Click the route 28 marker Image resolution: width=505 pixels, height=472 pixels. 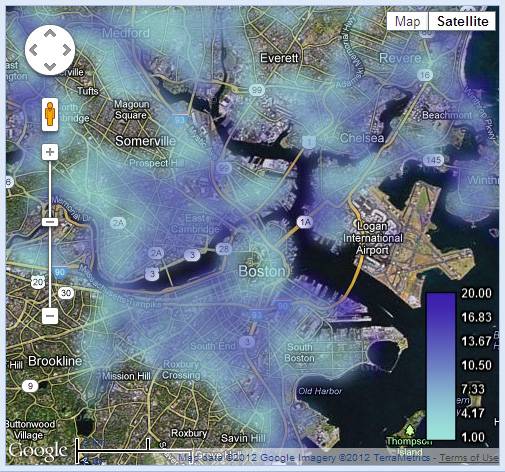[224, 249]
